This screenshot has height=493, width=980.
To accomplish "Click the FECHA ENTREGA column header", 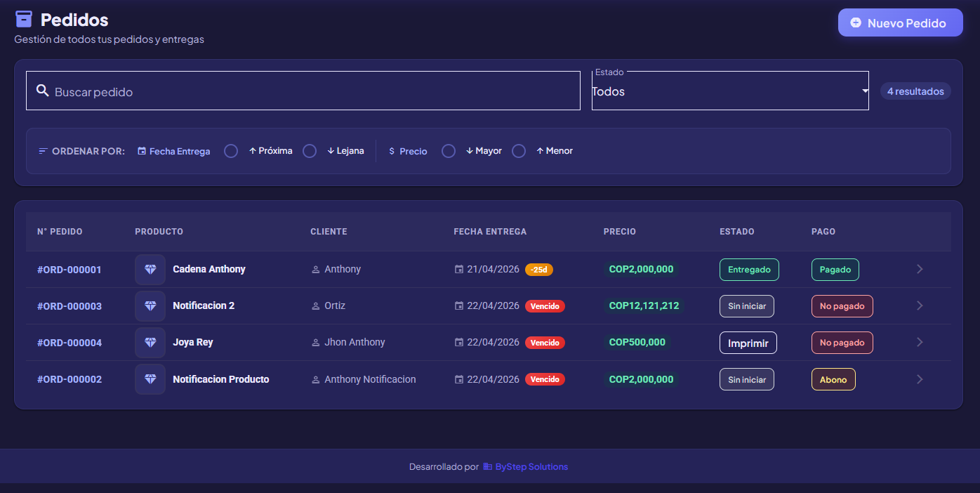I will tap(490, 232).
